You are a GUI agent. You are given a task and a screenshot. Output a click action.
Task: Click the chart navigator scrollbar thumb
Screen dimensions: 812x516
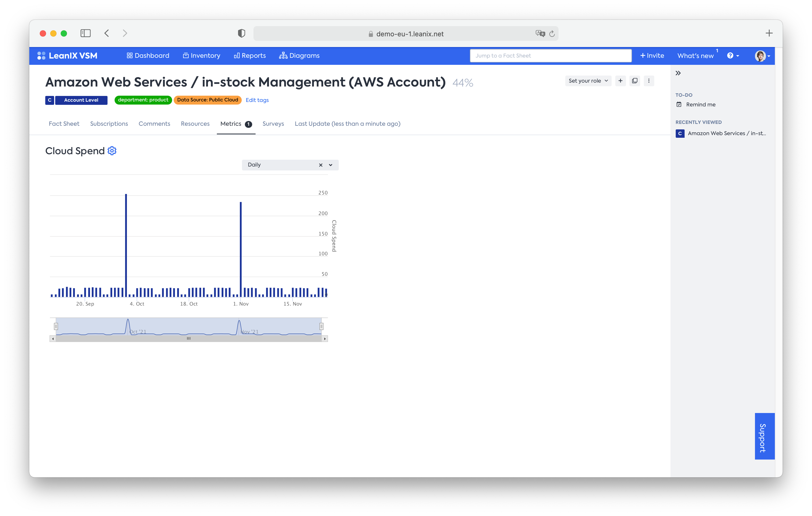[x=189, y=339]
